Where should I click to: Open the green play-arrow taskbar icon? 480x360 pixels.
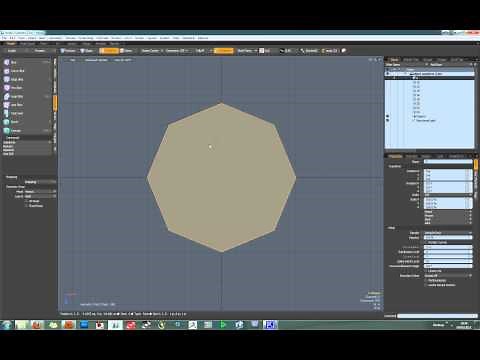coord(223,324)
